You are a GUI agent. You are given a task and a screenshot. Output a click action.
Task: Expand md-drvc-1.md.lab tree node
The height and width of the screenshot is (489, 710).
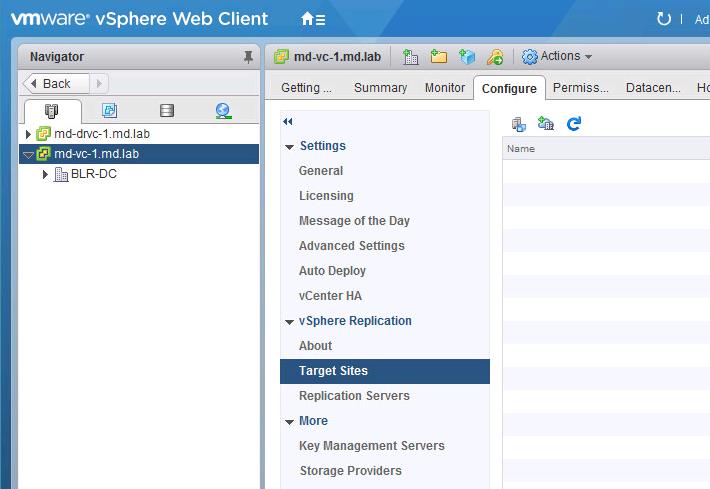point(28,134)
